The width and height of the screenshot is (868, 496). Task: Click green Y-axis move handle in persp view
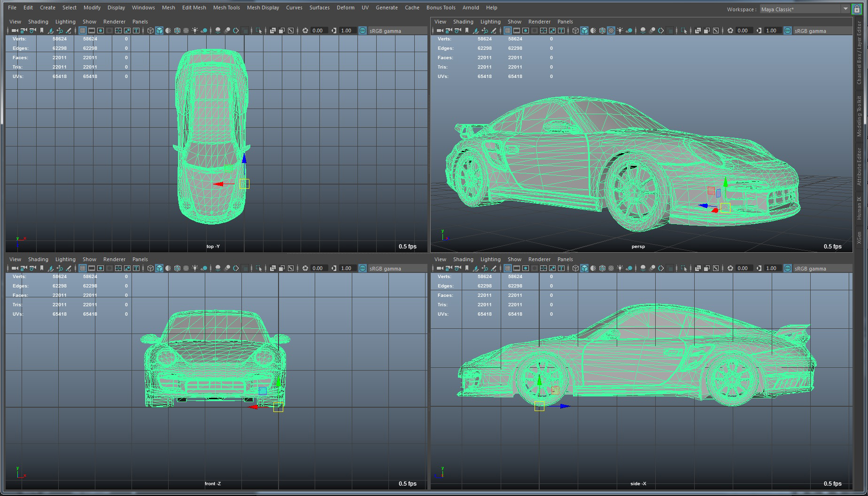coord(726,183)
